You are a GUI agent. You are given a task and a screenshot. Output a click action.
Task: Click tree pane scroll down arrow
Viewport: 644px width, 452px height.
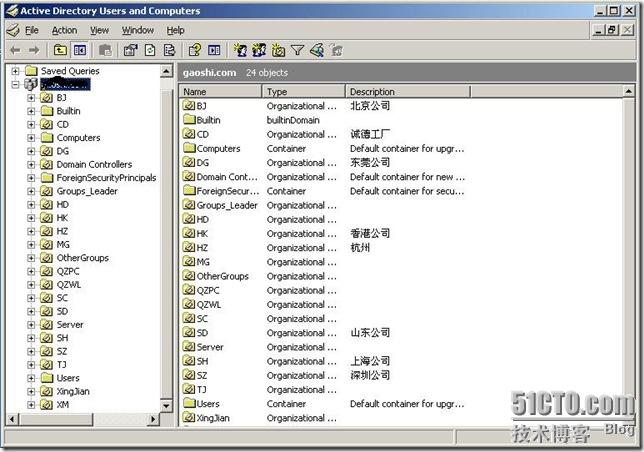pyautogui.click(x=166, y=406)
